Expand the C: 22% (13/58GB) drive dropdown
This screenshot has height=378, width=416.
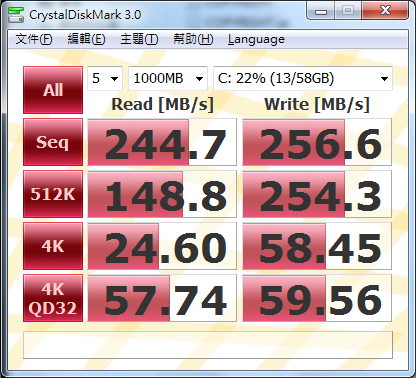pyautogui.click(x=303, y=79)
